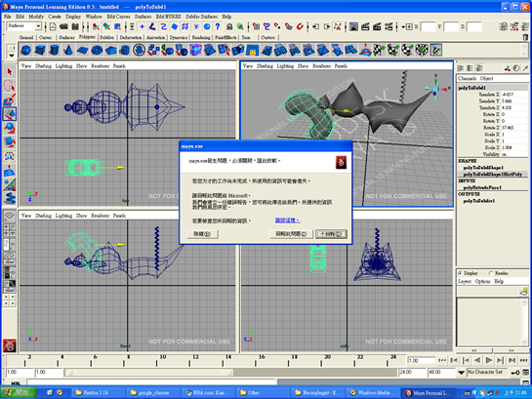Viewport: 532px width, 399px height.
Task: Click the Save Scene disk icon
Action: [75, 26]
